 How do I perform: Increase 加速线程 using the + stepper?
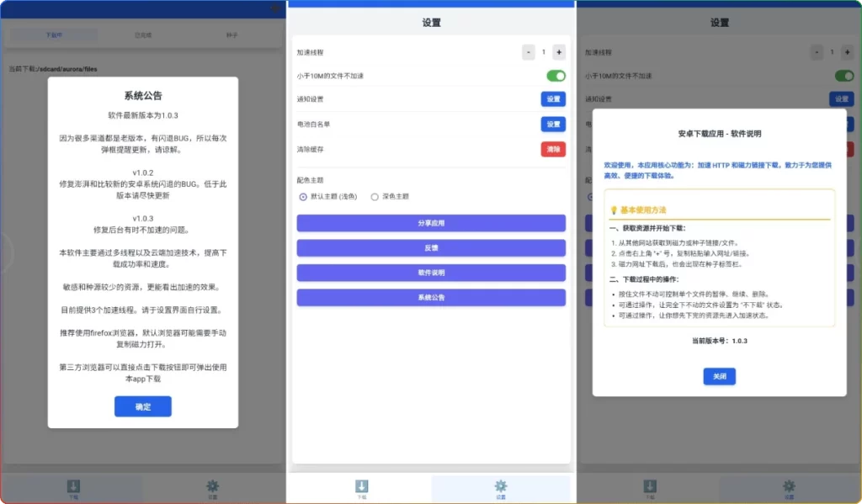558,50
